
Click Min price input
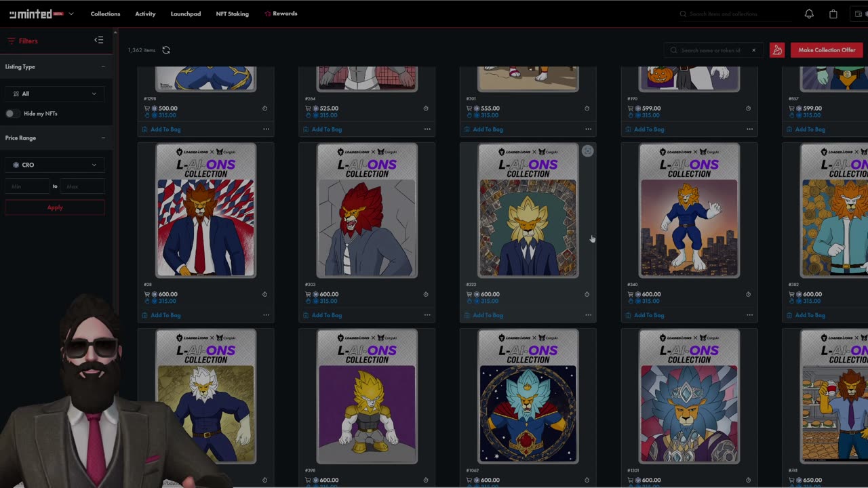(x=27, y=186)
